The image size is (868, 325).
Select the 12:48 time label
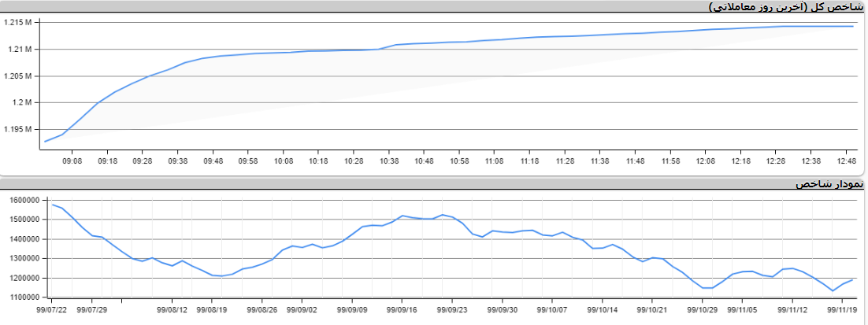coord(846,161)
